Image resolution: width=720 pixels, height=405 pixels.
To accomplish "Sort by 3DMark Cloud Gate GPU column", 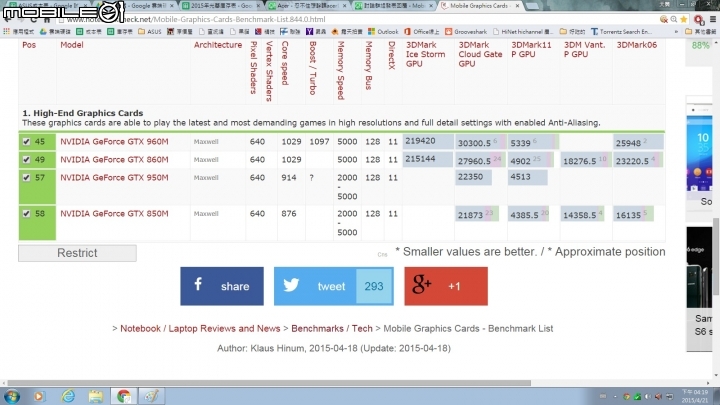I will 480,54.
